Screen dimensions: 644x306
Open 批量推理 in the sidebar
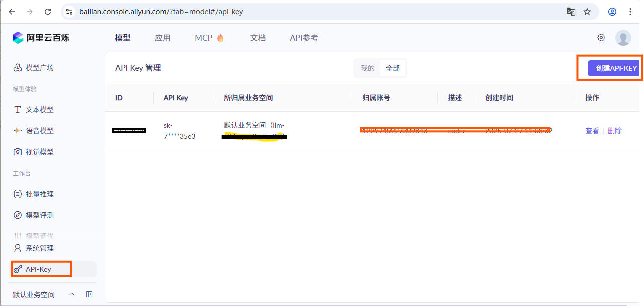39,194
